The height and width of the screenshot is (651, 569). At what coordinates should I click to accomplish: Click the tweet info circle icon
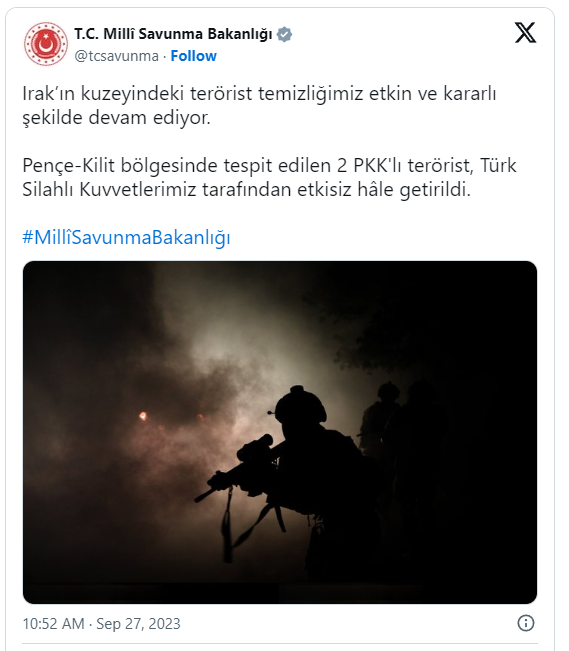(x=526, y=623)
